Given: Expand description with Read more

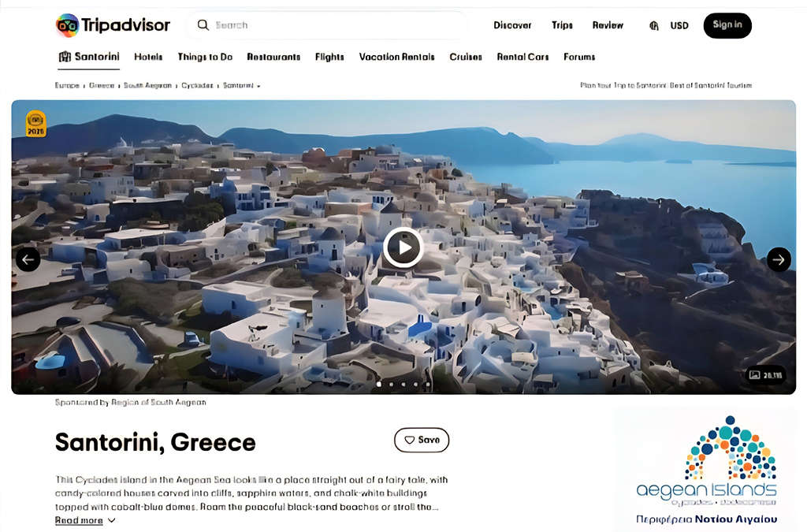Looking at the screenshot, I should pos(85,520).
